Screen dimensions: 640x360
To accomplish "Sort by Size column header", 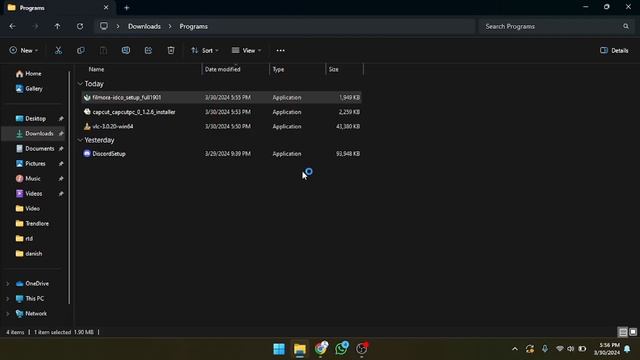I will 333,69.
